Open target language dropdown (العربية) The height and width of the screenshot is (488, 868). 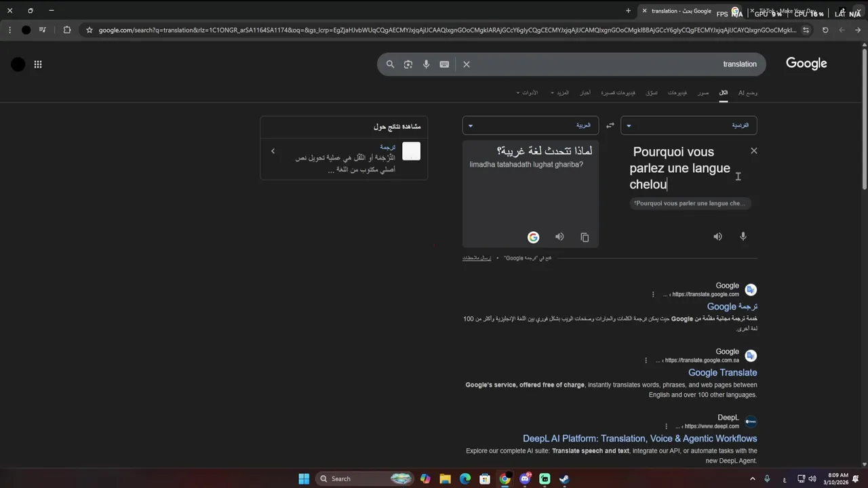click(x=530, y=125)
